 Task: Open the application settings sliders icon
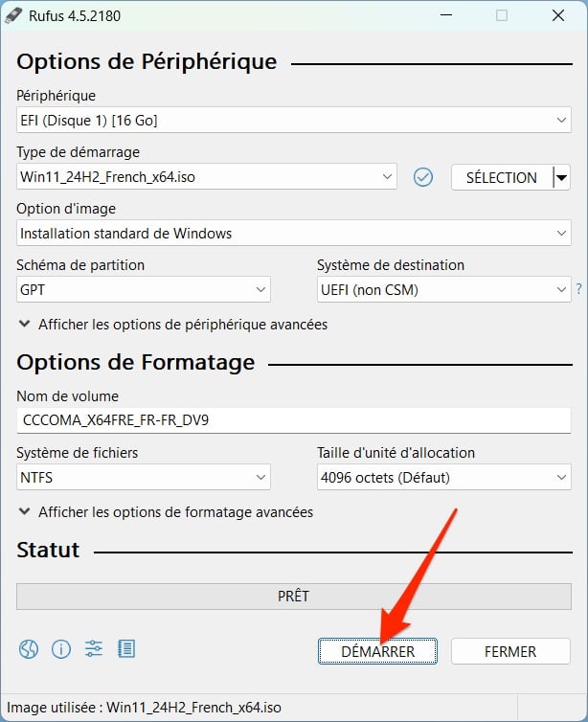[94, 649]
